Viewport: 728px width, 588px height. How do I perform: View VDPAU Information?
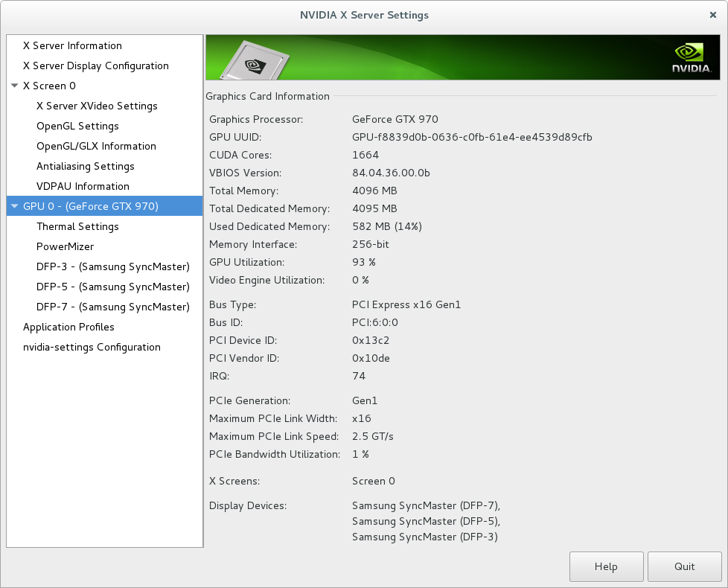83,186
